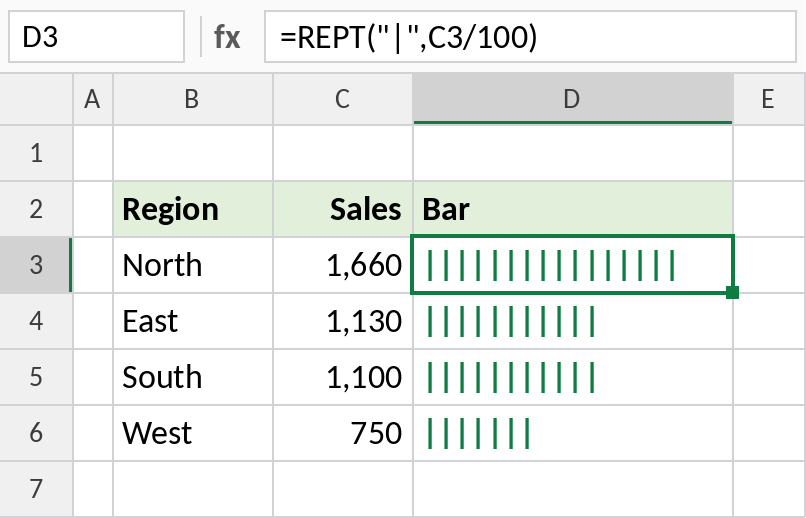Click the South cell
The image size is (806, 518).
pyautogui.click(x=193, y=377)
